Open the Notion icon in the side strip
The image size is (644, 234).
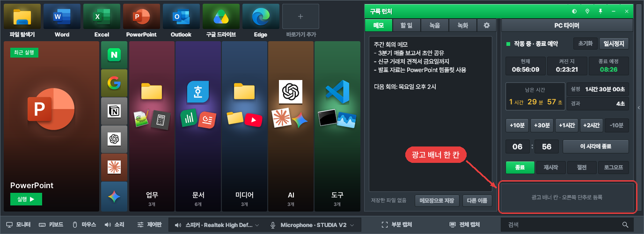pyautogui.click(x=114, y=111)
